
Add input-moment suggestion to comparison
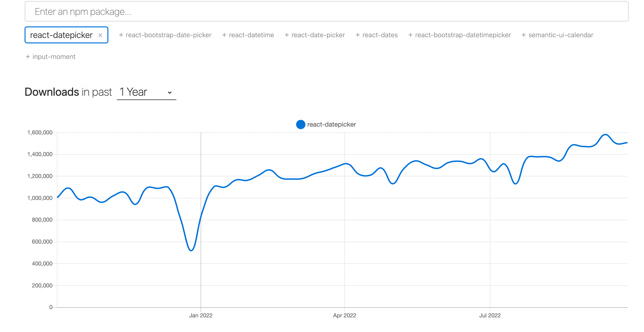(54, 57)
